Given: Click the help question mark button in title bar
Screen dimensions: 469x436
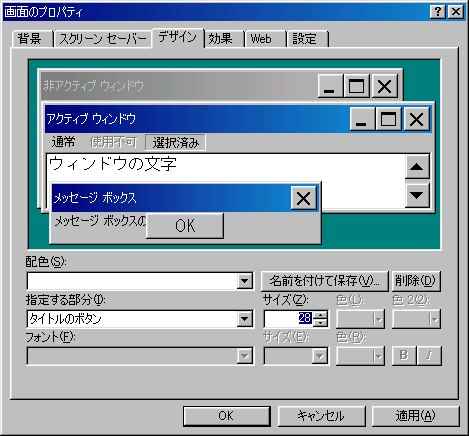Looking at the screenshot, I should 438,12.
